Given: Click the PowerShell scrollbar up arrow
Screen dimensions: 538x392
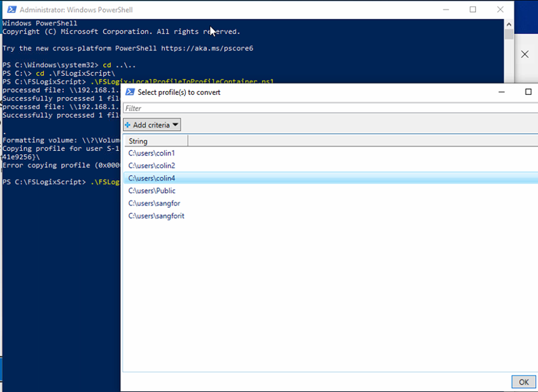Looking at the screenshot, I should [509, 25].
